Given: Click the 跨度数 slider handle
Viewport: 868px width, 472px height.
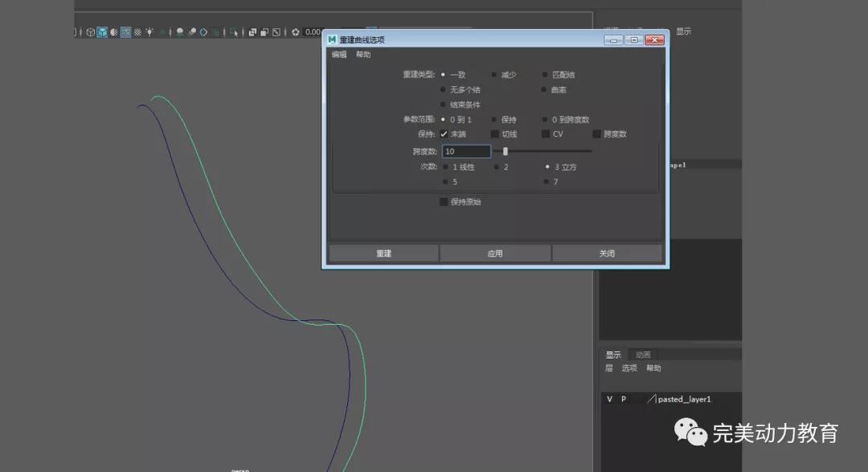Looking at the screenshot, I should point(505,151).
